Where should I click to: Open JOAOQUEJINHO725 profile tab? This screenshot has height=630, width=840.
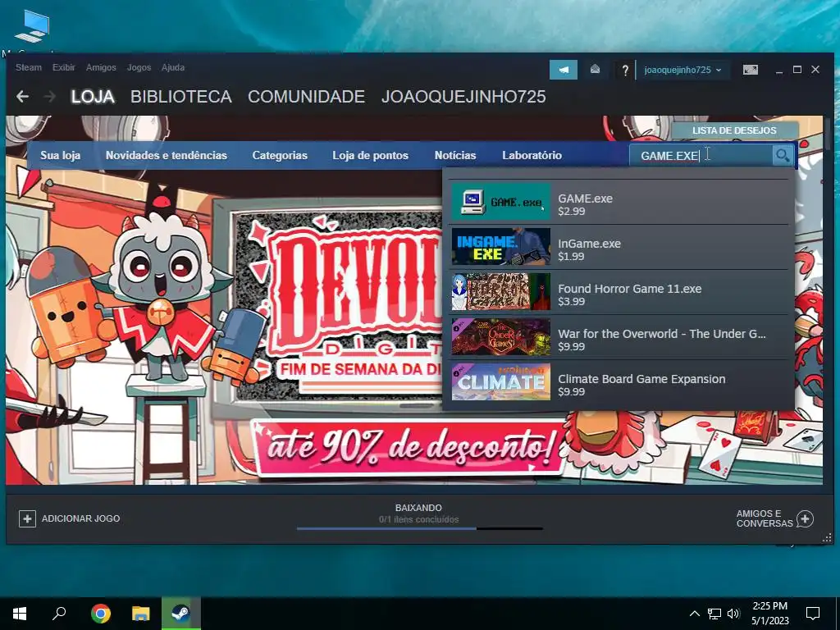pos(463,97)
